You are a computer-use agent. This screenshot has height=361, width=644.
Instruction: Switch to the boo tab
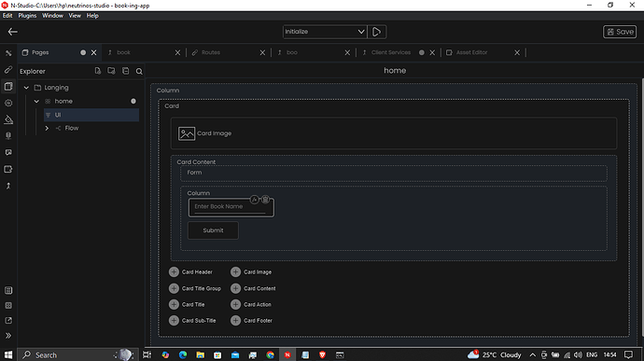pos(291,52)
